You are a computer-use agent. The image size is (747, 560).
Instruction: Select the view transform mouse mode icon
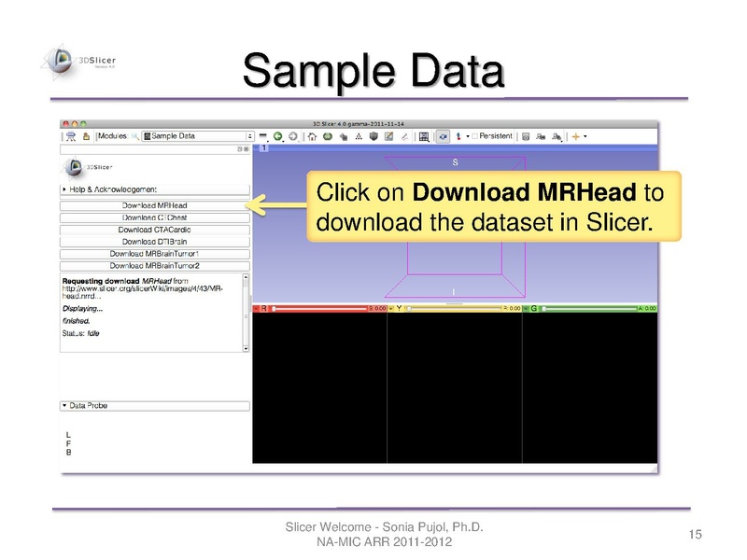[x=443, y=136]
